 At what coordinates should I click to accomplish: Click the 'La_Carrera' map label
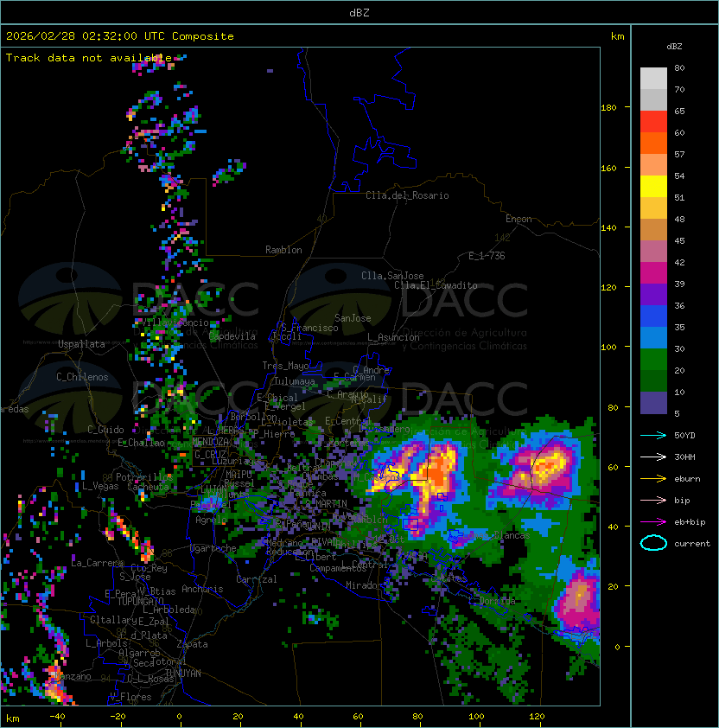click(97, 563)
